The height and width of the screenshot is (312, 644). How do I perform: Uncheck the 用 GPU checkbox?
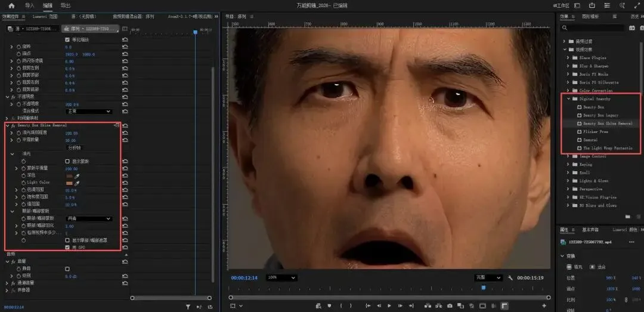pyautogui.click(x=67, y=246)
